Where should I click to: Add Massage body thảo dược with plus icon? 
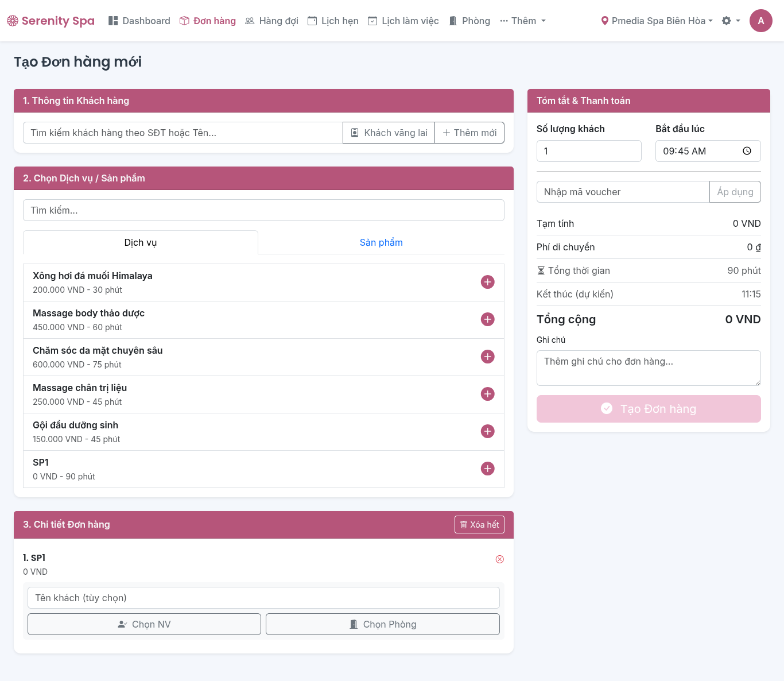[487, 319]
